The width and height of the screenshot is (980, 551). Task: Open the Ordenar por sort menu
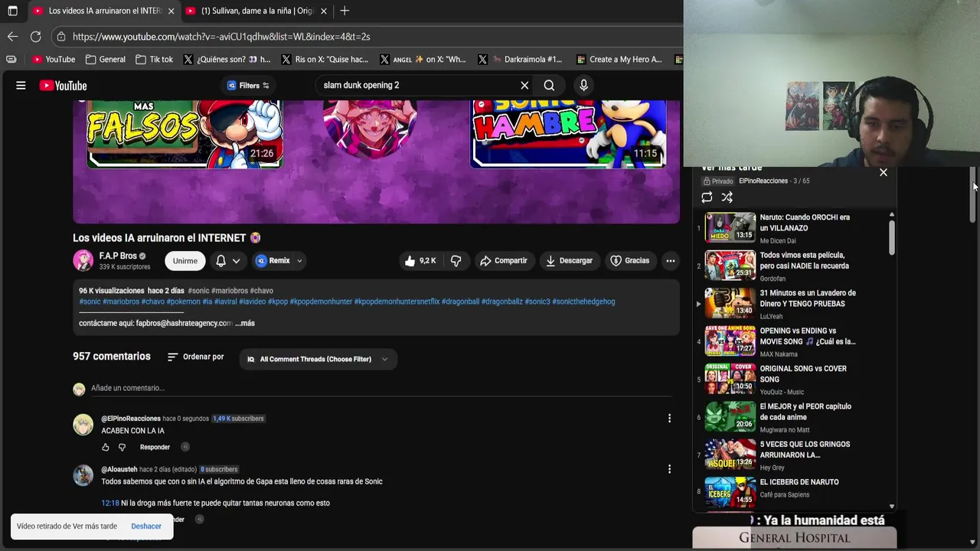(196, 357)
